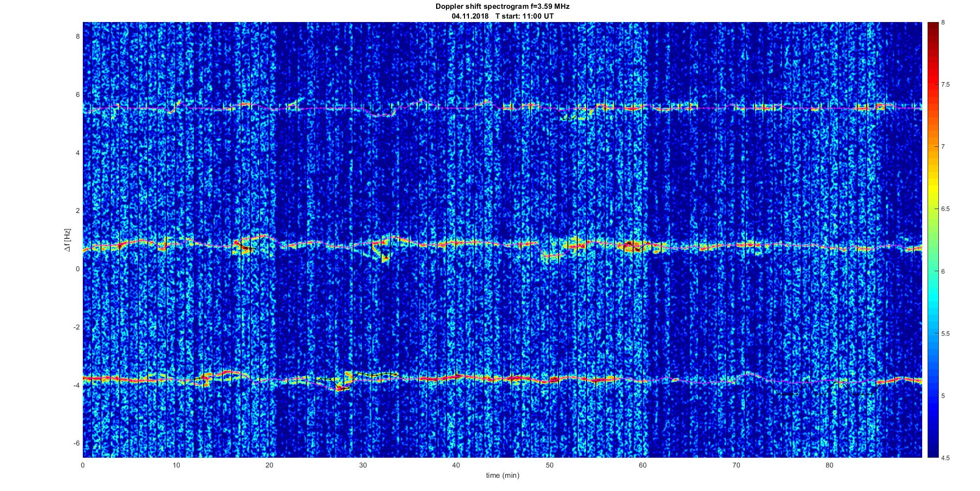Click colorbar tick label '7.5'
Screen dimensions: 980x491
click(x=946, y=85)
